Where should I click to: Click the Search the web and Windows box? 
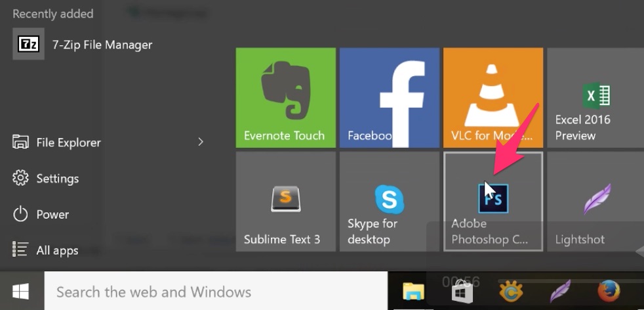pos(216,291)
